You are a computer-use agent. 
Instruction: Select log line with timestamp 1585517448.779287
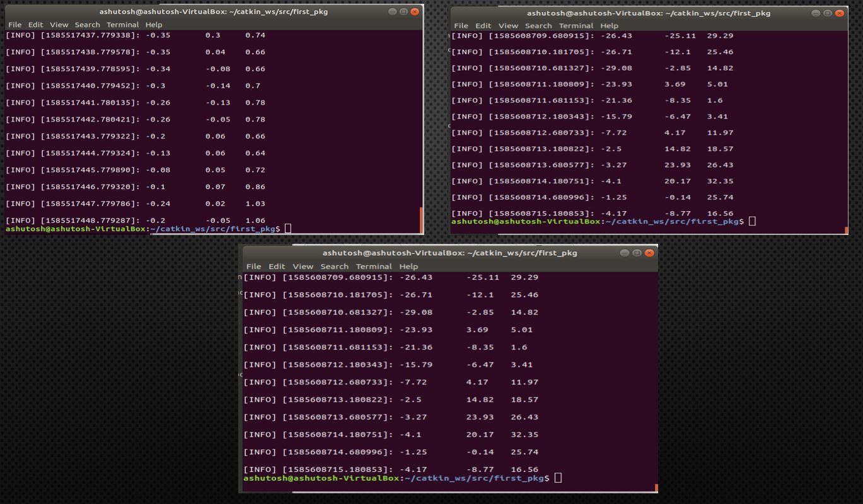pos(136,220)
